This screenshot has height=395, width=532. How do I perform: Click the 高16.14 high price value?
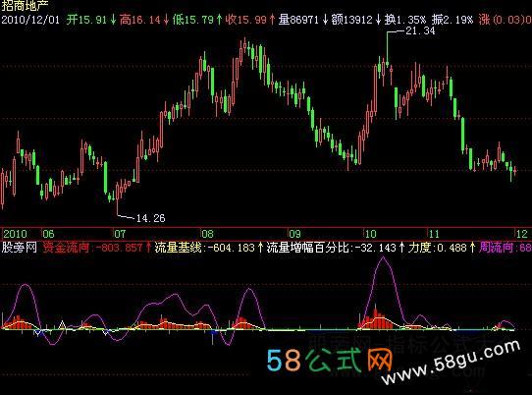[x=140, y=20]
